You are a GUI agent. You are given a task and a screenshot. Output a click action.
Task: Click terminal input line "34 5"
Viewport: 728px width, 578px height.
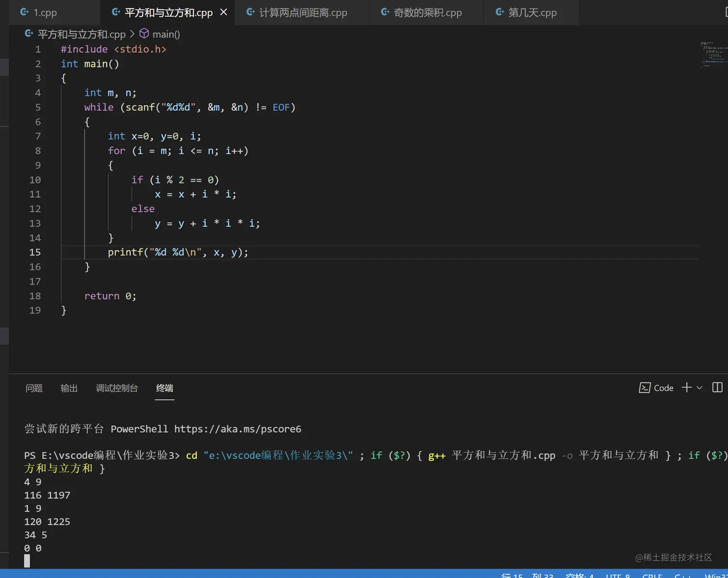point(36,535)
